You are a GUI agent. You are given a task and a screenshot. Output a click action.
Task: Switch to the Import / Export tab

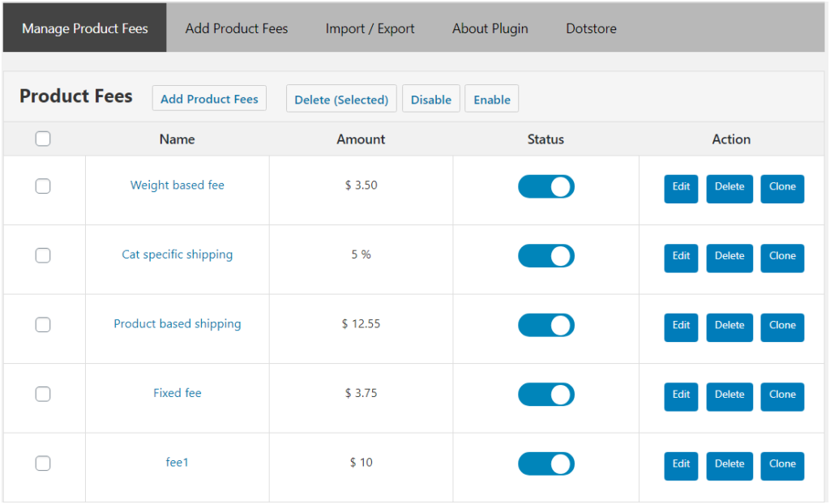(x=370, y=28)
